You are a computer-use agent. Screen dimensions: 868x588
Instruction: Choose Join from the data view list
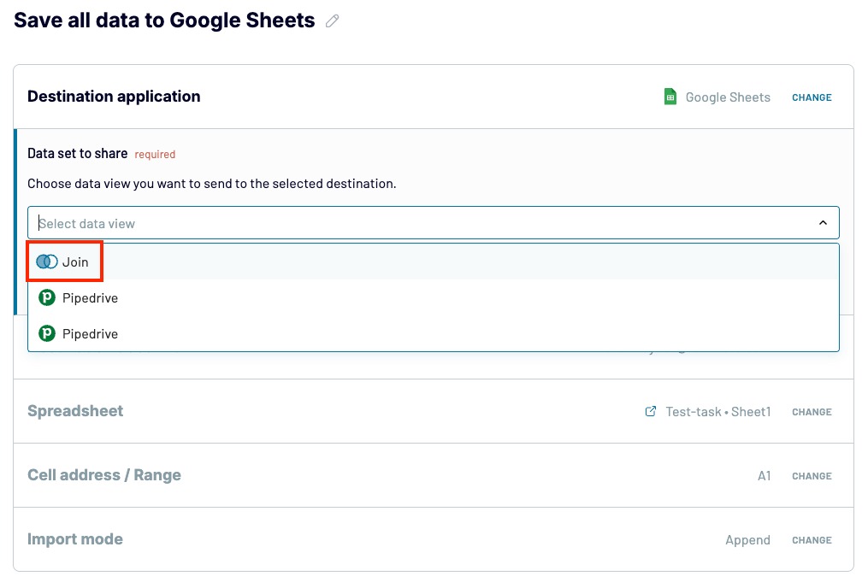coord(434,262)
